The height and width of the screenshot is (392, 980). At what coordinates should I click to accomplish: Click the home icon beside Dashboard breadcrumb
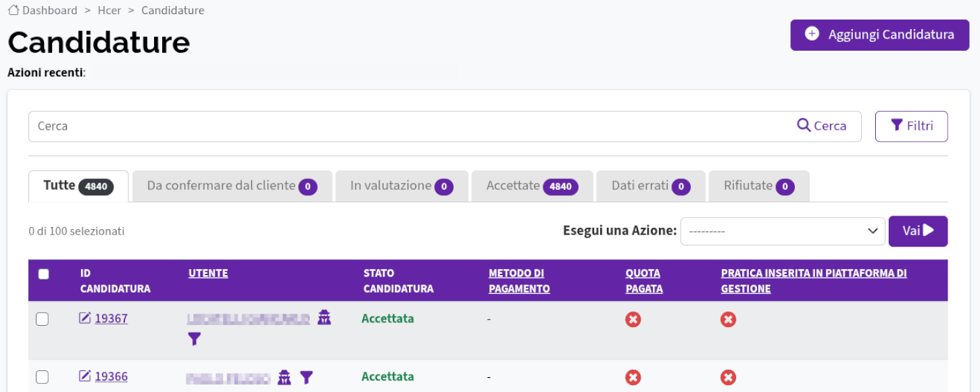(13, 10)
